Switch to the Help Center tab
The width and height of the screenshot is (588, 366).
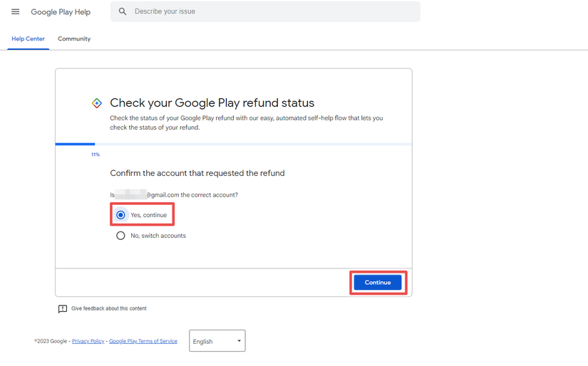tap(28, 39)
